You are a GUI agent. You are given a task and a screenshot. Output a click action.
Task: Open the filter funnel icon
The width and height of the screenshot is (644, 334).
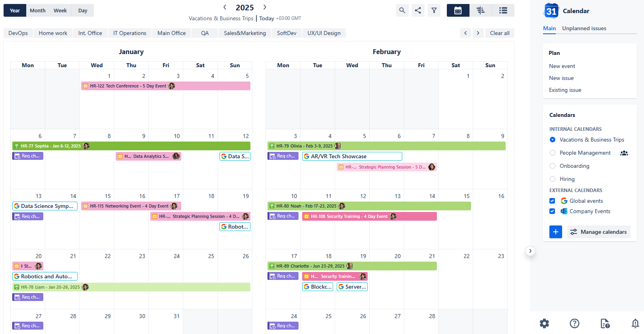pos(434,10)
